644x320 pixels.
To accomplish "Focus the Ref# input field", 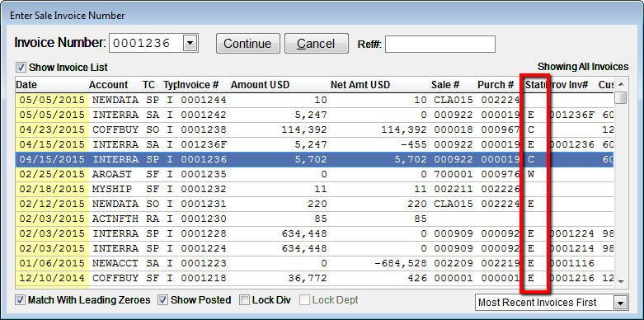I will click(440, 44).
